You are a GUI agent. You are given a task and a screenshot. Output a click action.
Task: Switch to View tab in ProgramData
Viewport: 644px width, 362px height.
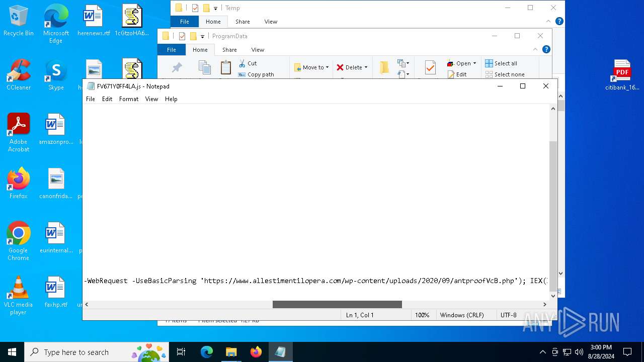coord(258,50)
